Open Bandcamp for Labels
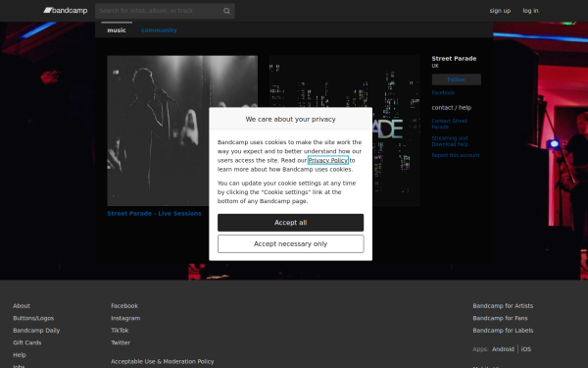The width and height of the screenshot is (588, 368). [x=503, y=331]
